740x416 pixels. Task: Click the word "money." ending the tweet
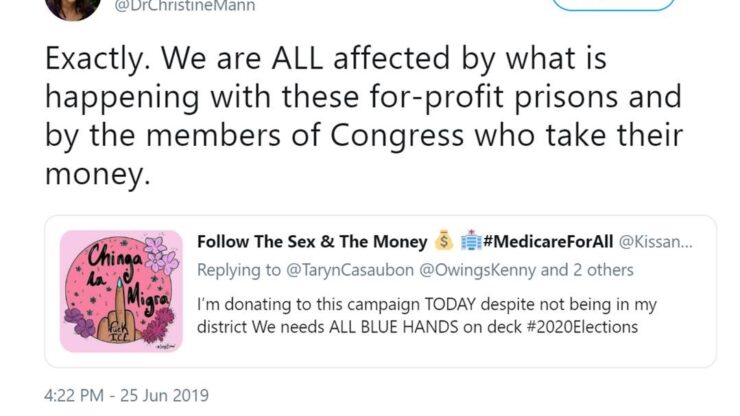[97, 174]
